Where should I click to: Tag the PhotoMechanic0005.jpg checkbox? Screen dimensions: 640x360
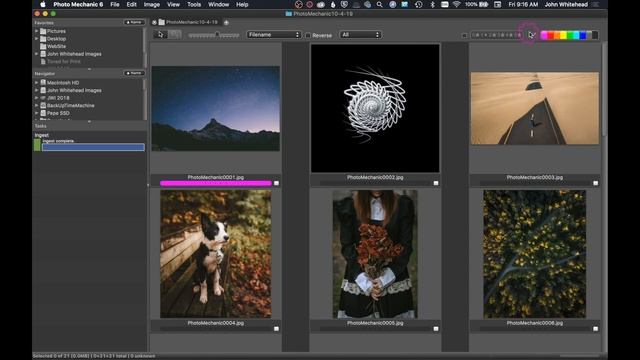(x=436, y=329)
